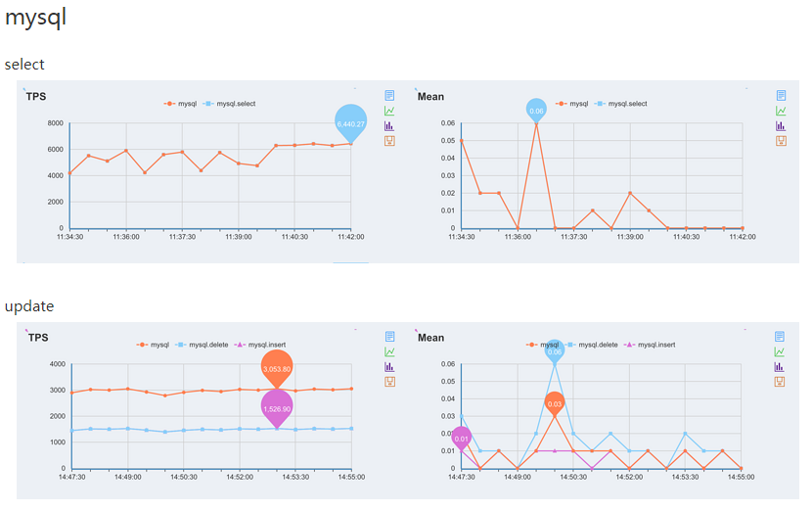
Task: Switch update TPS chart to bar view icon
Action: [390, 367]
